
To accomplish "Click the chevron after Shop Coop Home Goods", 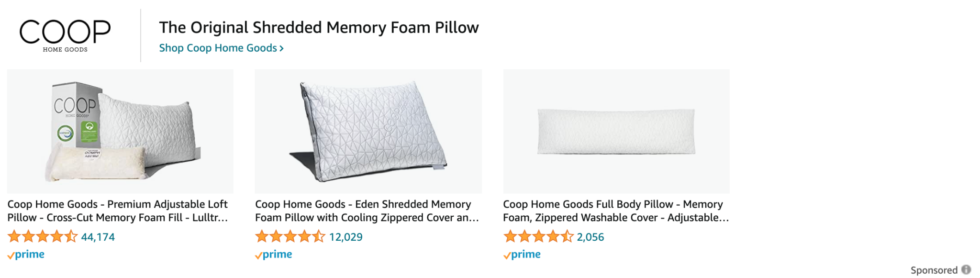I will click(281, 48).
